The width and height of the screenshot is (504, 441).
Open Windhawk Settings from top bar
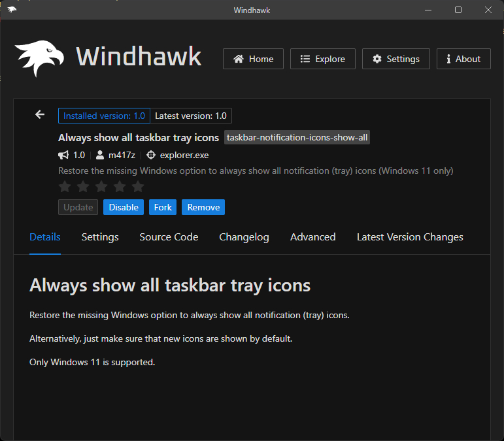point(396,59)
